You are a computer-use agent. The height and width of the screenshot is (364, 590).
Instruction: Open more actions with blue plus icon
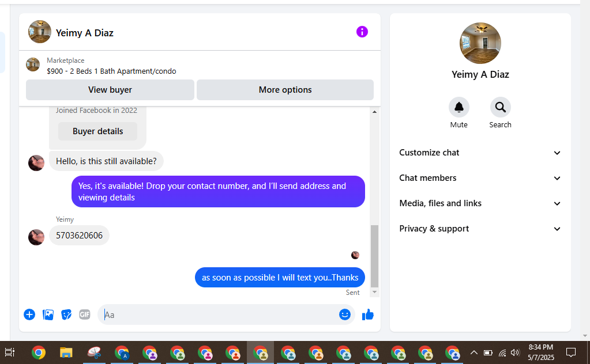pos(29,314)
